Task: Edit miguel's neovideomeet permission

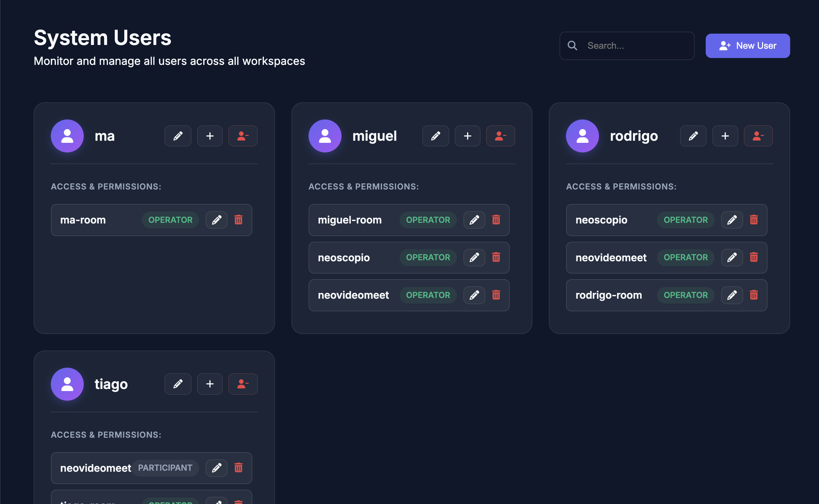Action: pyautogui.click(x=474, y=295)
